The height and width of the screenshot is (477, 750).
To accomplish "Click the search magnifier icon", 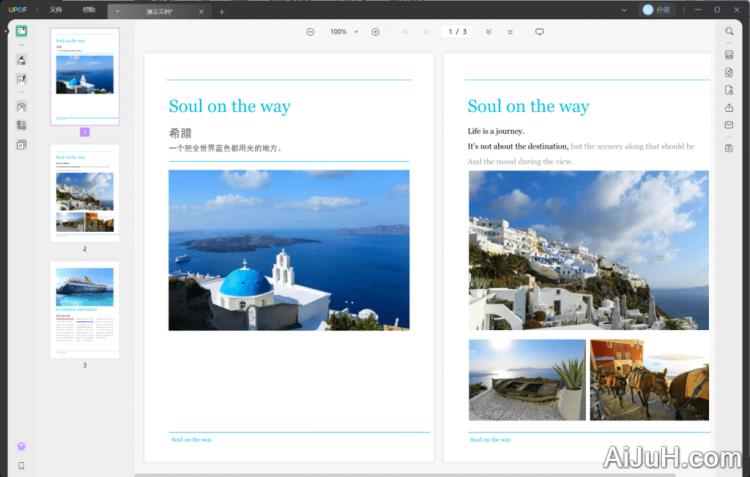I will [729, 32].
